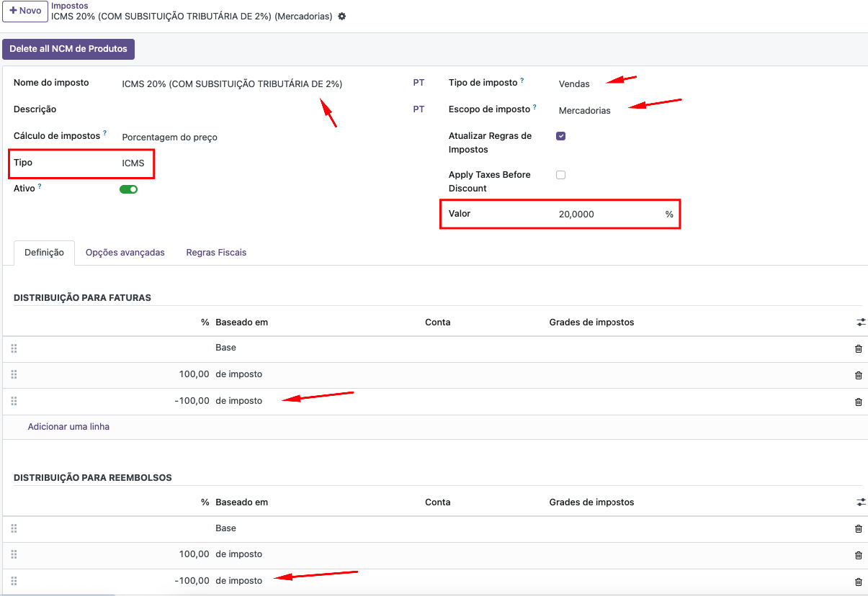Click the Grades de impostos header in Reembolsos
The height and width of the screenshot is (596, 868).
pos(591,502)
